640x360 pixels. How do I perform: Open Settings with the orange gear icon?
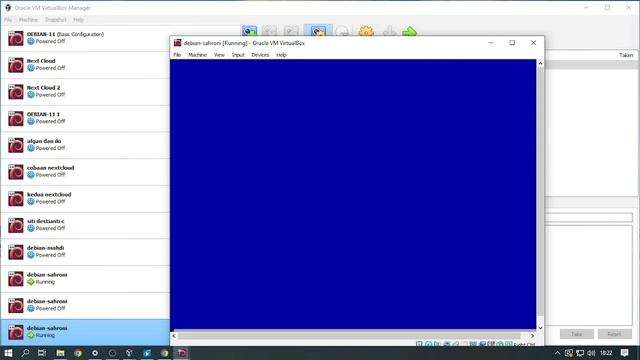point(366,31)
